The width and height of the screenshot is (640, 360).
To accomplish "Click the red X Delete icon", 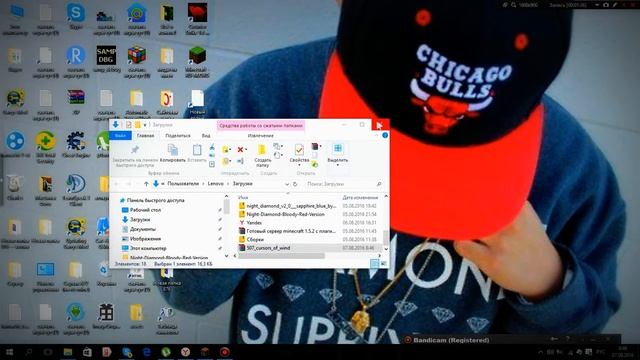I will 240,150.
